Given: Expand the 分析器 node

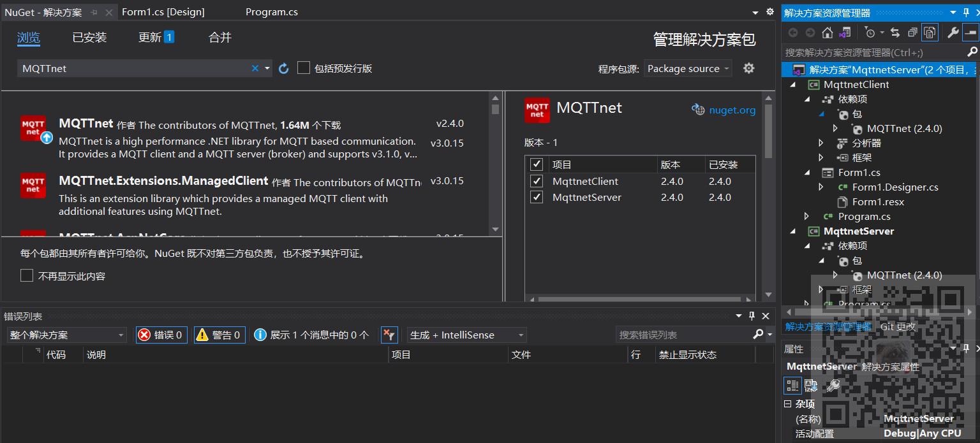Looking at the screenshot, I should coord(822,143).
